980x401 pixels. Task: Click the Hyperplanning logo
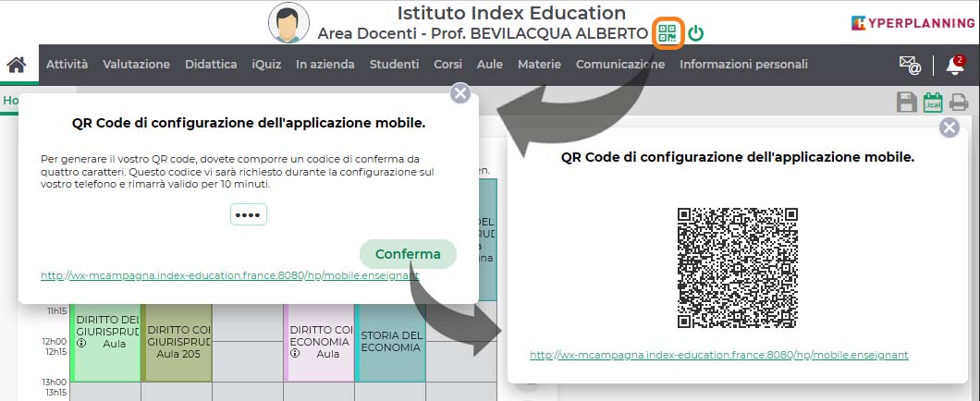[x=913, y=23]
